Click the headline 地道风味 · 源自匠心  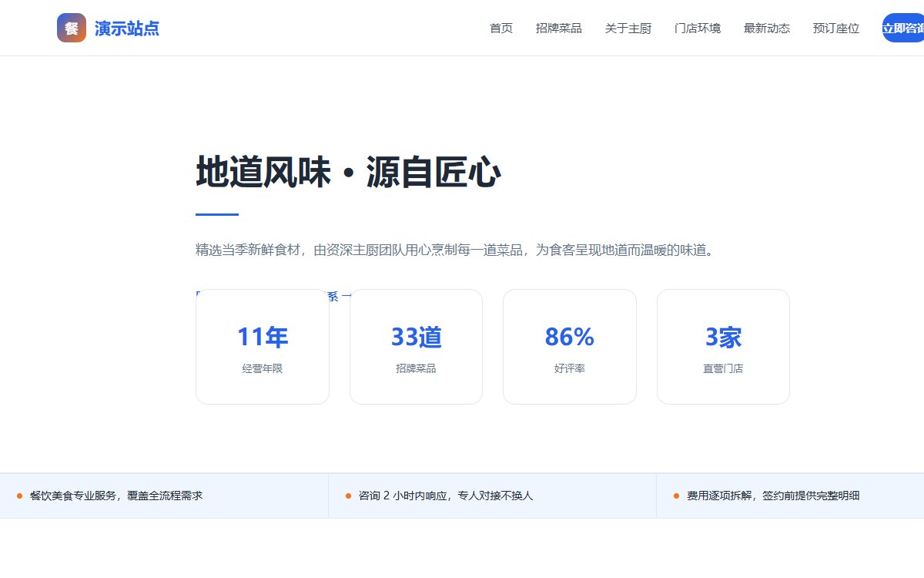coord(349,172)
